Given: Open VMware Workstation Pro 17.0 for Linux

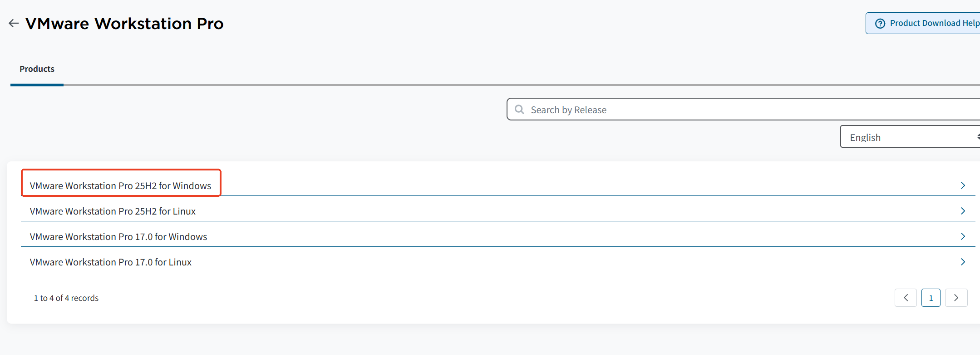Looking at the screenshot, I should click(111, 262).
